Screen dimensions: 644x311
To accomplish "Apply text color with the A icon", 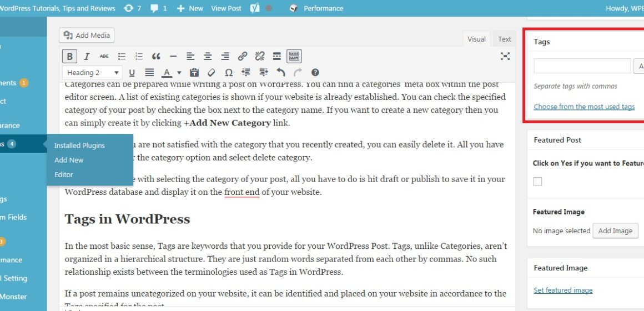I will [x=167, y=73].
